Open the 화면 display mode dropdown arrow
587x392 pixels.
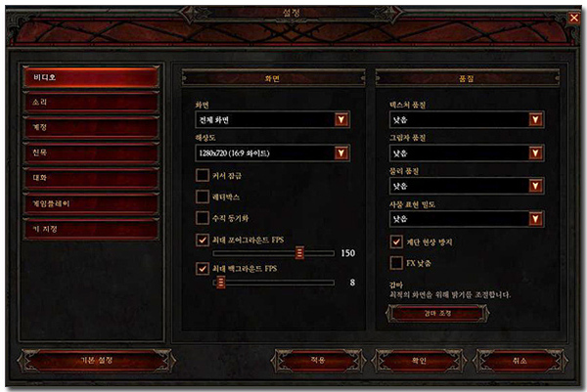341,119
